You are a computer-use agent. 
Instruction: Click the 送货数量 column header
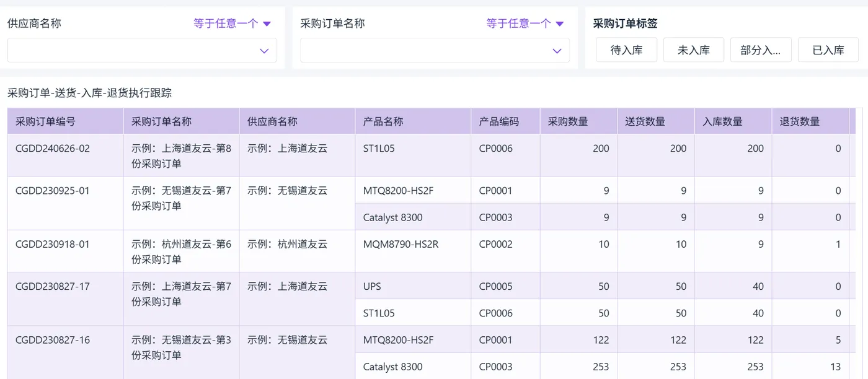coord(656,121)
